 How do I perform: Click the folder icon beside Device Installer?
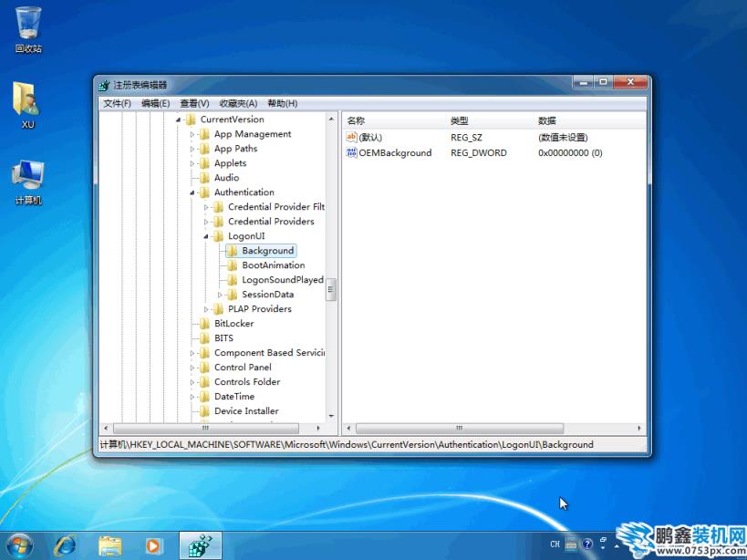pyautogui.click(x=204, y=411)
